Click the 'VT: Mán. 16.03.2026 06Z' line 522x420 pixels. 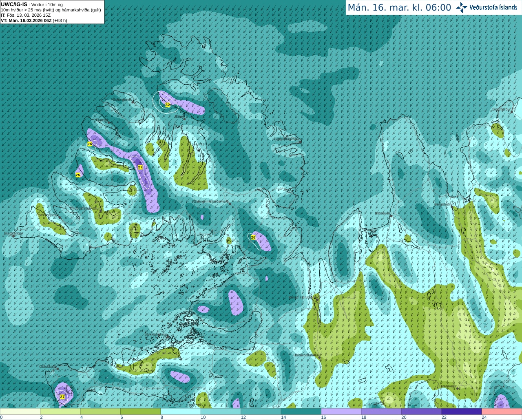(34, 20)
